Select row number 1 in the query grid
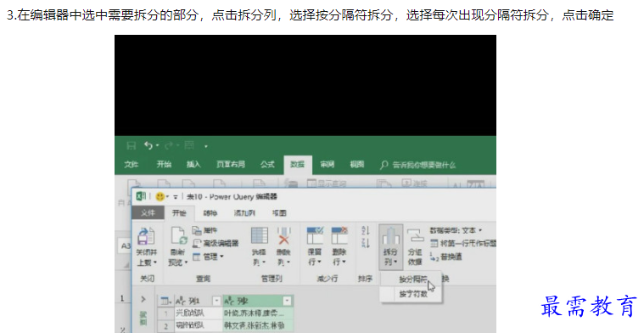 166,313
